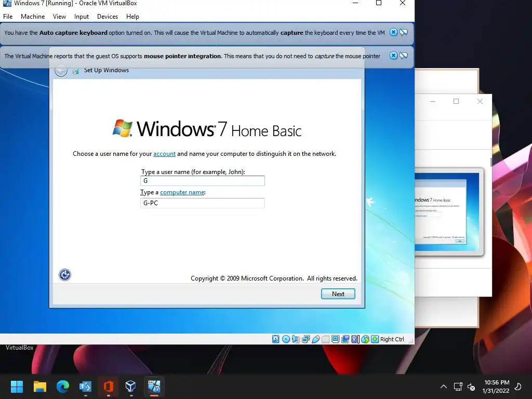Open the Machine menu
The image size is (532, 399).
33,16
